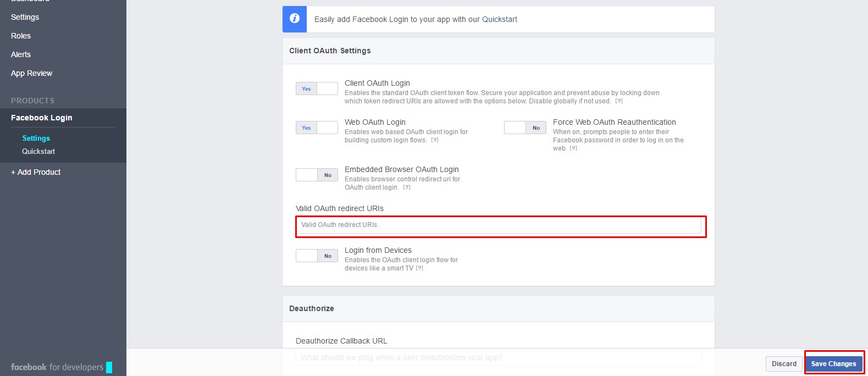Enable Force Web OAuth Reauthentication switch

(525, 128)
